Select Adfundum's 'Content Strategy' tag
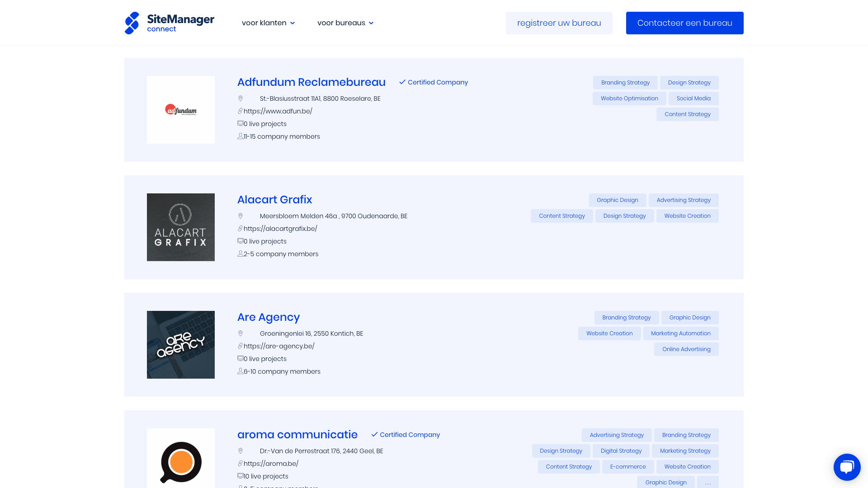Viewport: 868px width, 488px height. (x=687, y=114)
